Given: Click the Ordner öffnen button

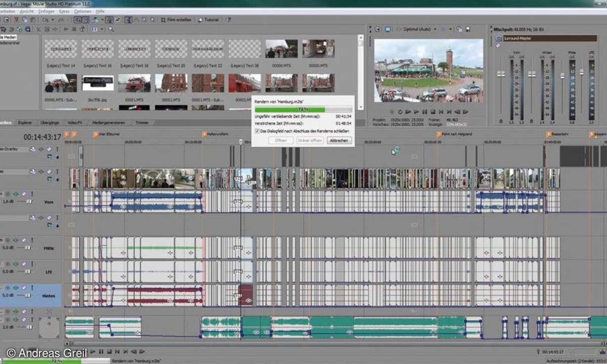Looking at the screenshot, I should [x=310, y=140].
